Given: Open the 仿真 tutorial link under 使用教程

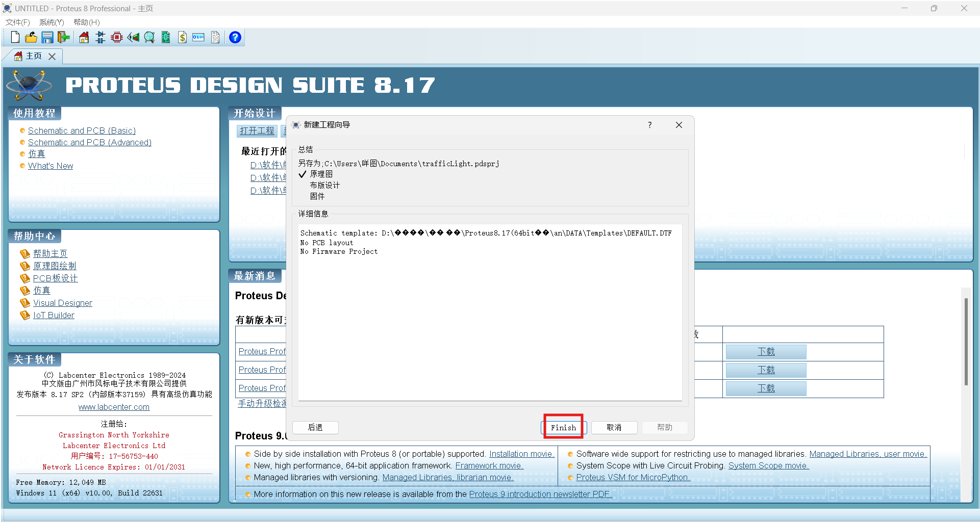Looking at the screenshot, I should coord(37,153).
